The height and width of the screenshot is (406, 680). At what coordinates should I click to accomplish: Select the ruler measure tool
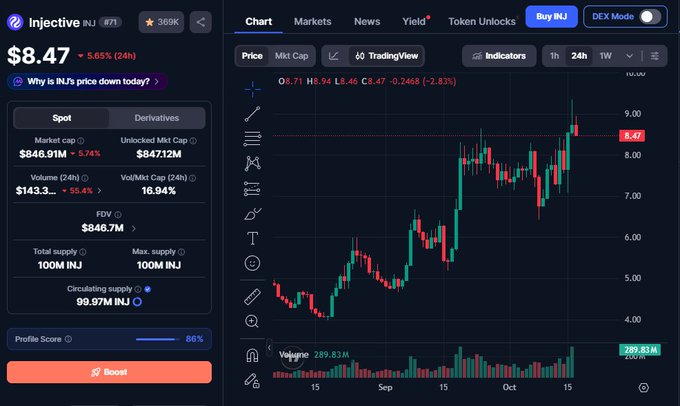[252, 297]
